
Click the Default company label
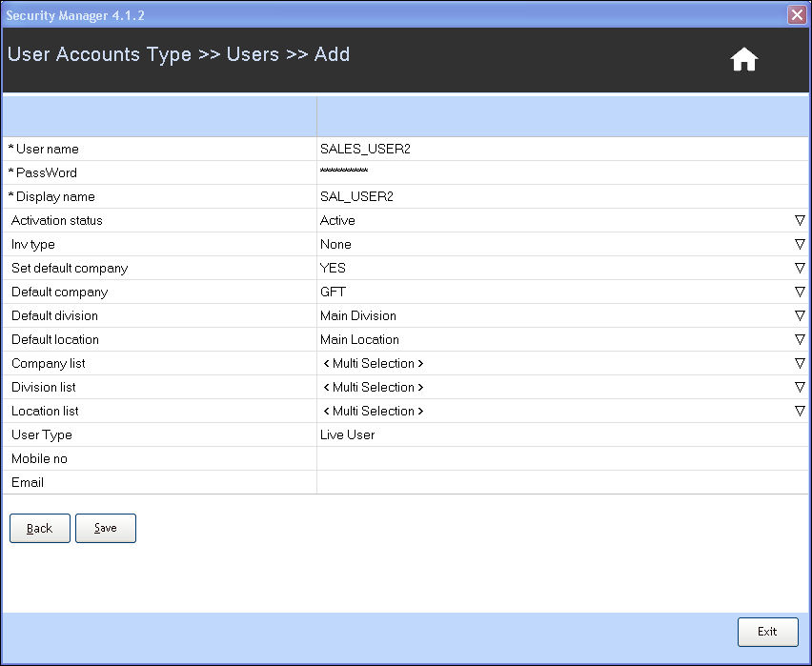pyautogui.click(x=59, y=293)
